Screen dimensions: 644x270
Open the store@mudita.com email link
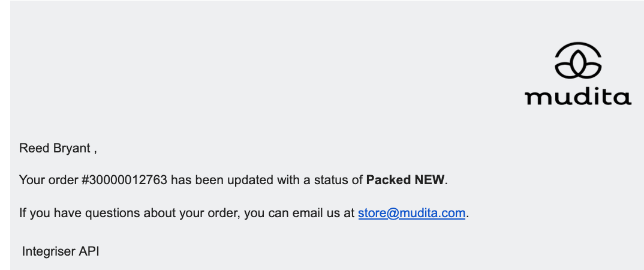tap(411, 213)
